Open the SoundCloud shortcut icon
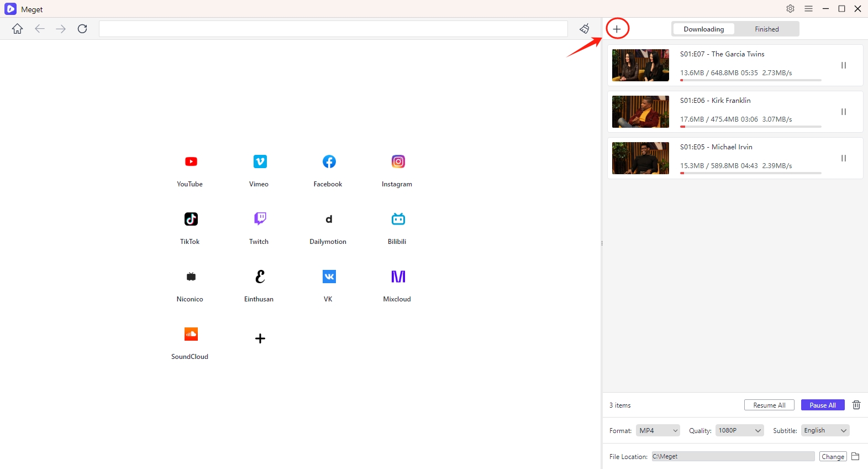Image resolution: width=868 pixels, height=469 pixels. (191, 334)
